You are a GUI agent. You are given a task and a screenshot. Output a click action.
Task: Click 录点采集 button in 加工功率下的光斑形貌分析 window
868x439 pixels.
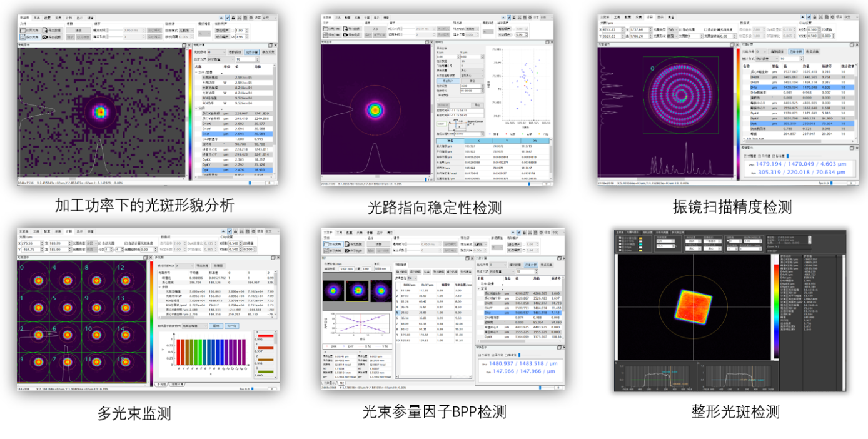[268, 52]
